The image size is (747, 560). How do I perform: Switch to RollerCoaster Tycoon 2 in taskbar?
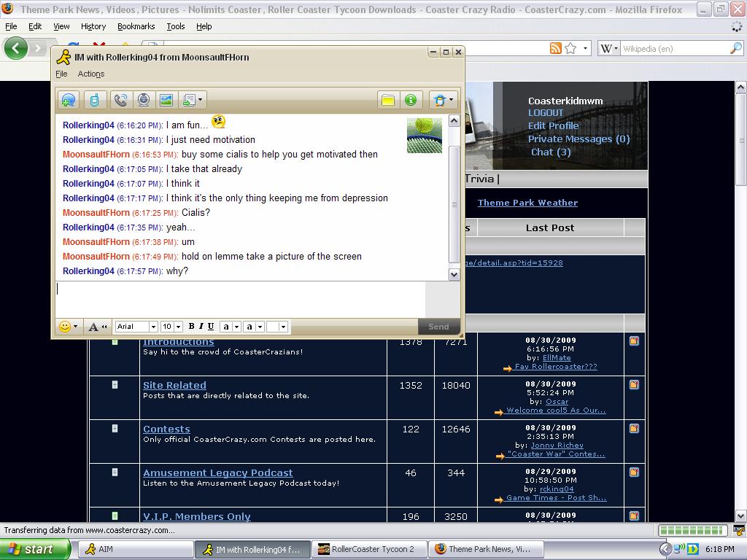(369, 549)
